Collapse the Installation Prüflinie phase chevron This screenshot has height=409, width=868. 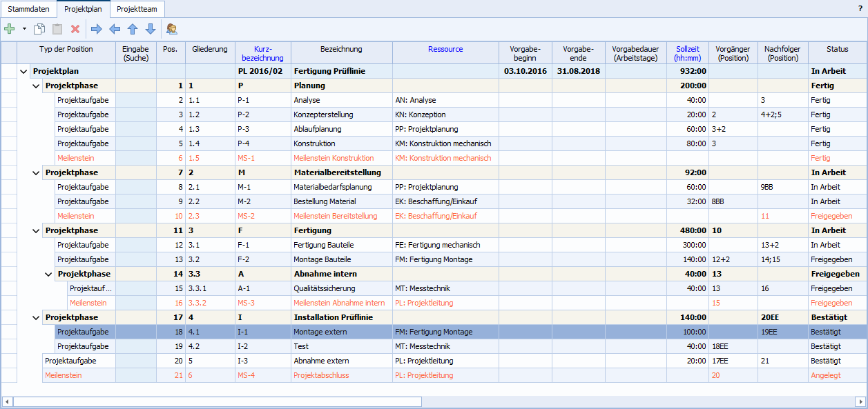(37, 317)
